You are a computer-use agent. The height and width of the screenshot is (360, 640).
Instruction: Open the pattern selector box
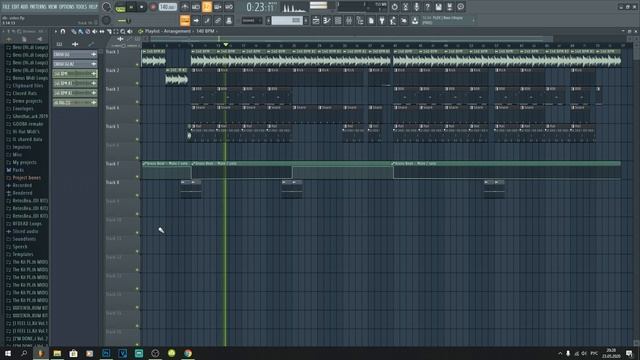point(287,20)
